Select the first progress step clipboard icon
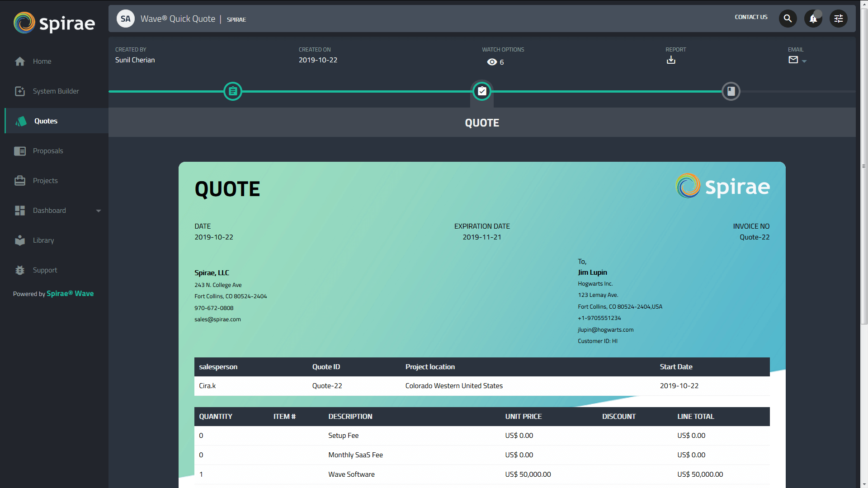The width and height of the screenshot is (868, 488). click(x=233, y=91)
